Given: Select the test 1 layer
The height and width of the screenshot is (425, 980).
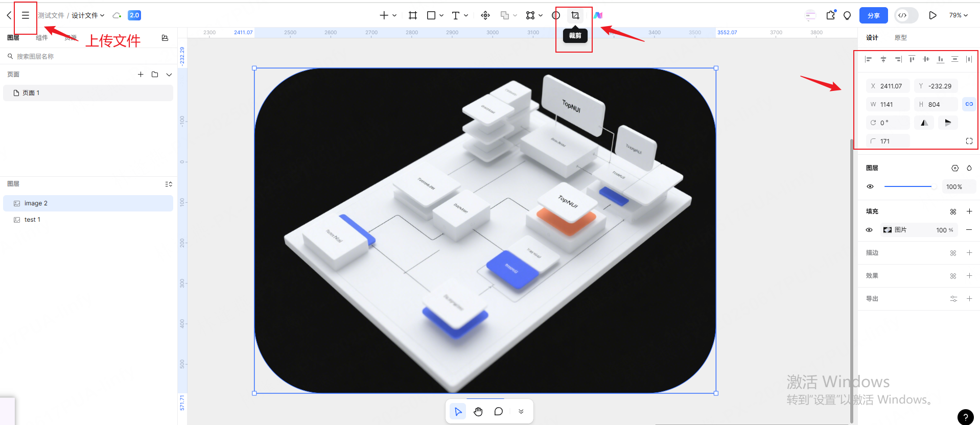Looking at the screenshot, I should click(88, 220).
